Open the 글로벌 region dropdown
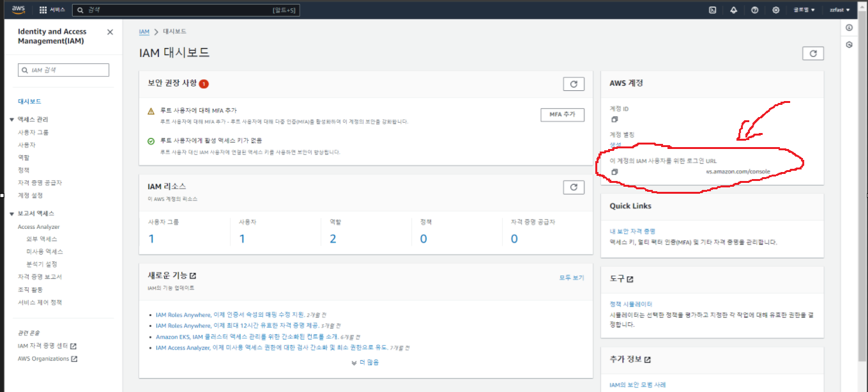The height and width of the screenshot is (392, 868). point(804,10)
